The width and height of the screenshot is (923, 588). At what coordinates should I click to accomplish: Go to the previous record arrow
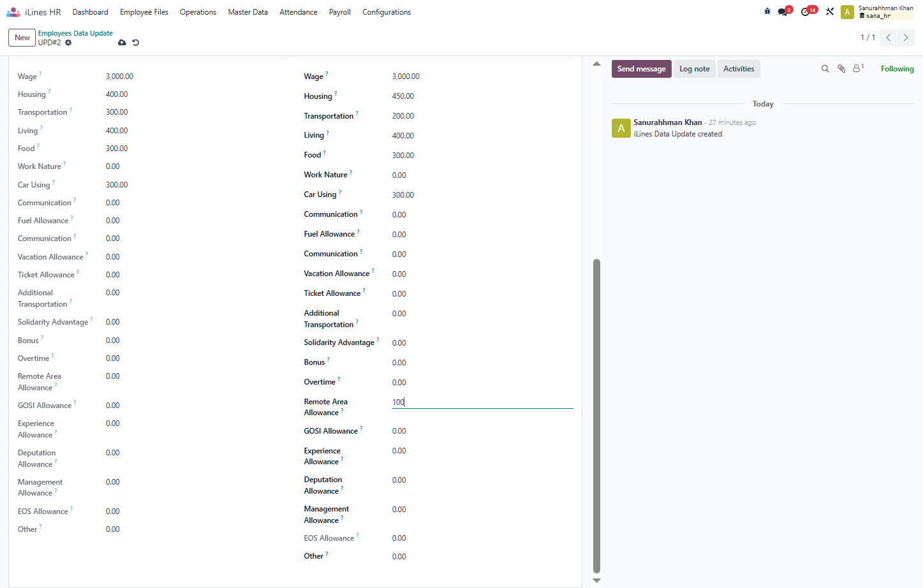[x=888, y=38]
